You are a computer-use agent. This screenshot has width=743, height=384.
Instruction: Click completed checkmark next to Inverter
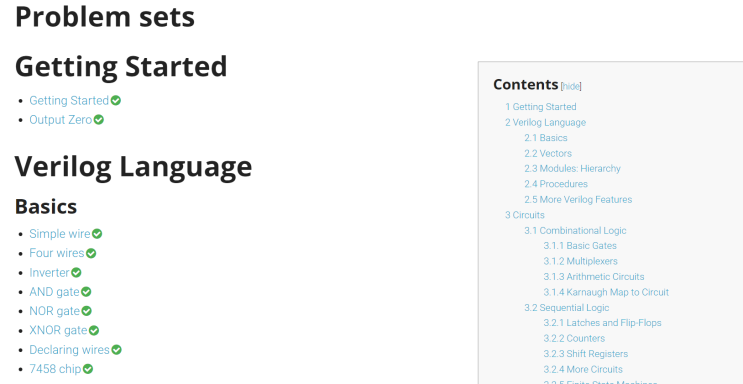pyautogui.click(x=76, y=273)
